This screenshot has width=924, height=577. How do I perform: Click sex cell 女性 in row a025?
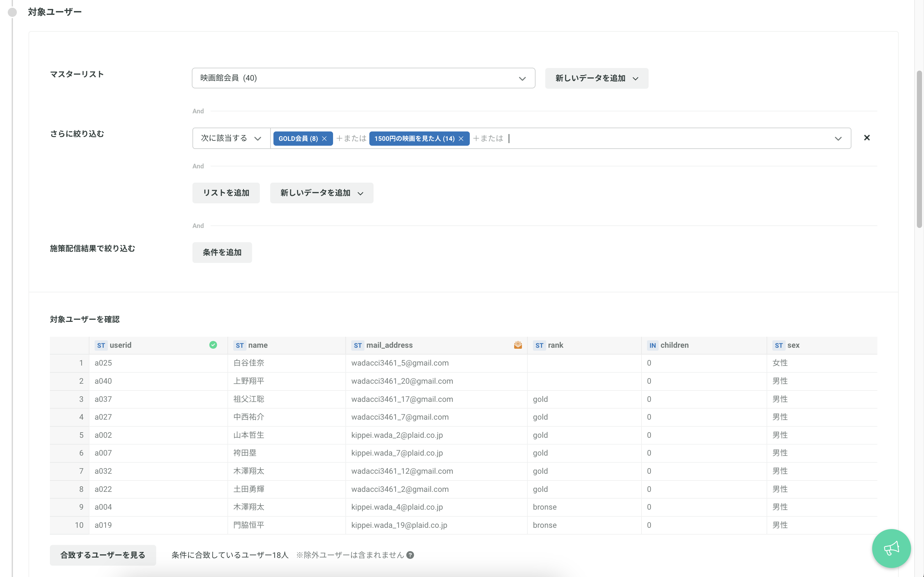click(822, 363)
